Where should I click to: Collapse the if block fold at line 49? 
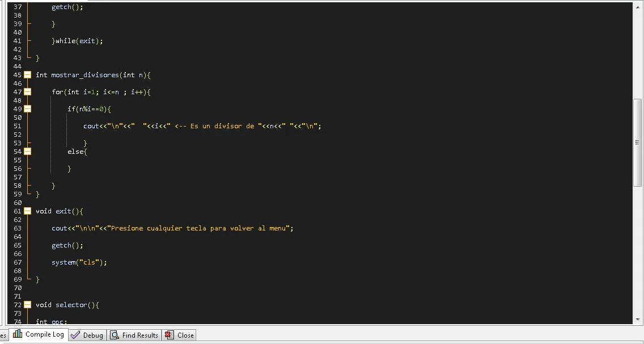coord(28,109)
